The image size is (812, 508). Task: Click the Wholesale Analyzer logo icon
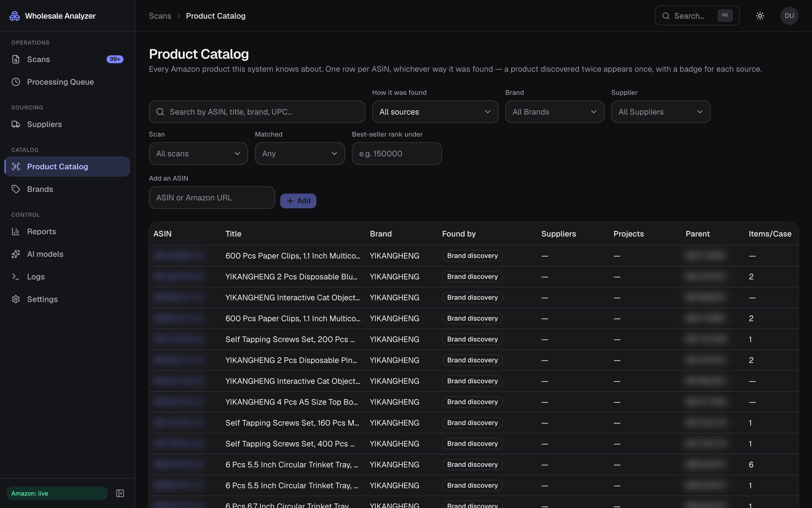tap(14, 16)
